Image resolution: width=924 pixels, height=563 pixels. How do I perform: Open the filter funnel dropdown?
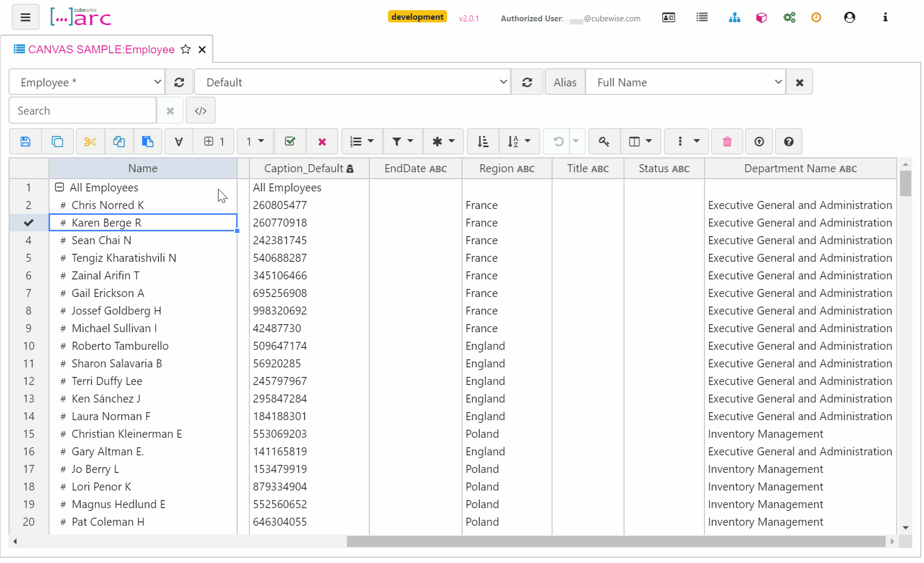(x=402, y=142)
